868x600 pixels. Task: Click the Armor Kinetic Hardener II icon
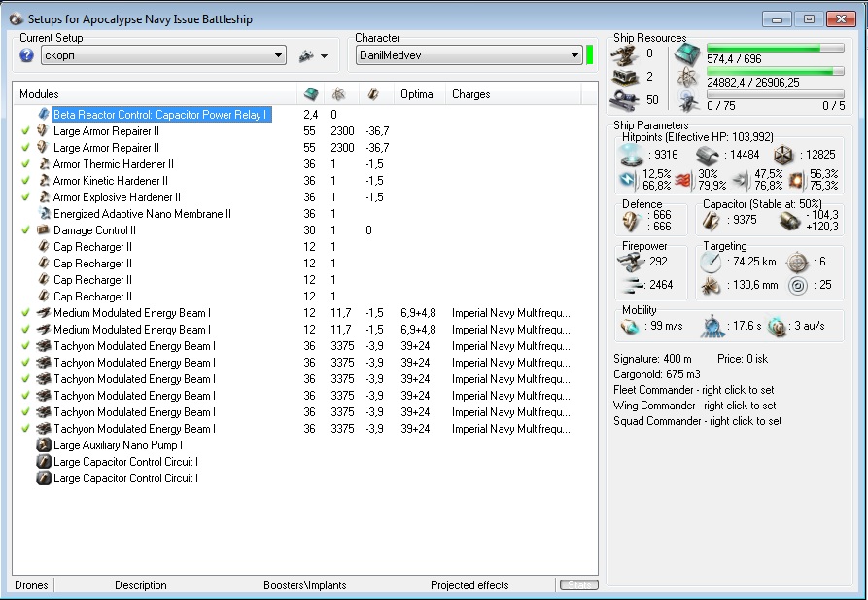tap(44, 181)
